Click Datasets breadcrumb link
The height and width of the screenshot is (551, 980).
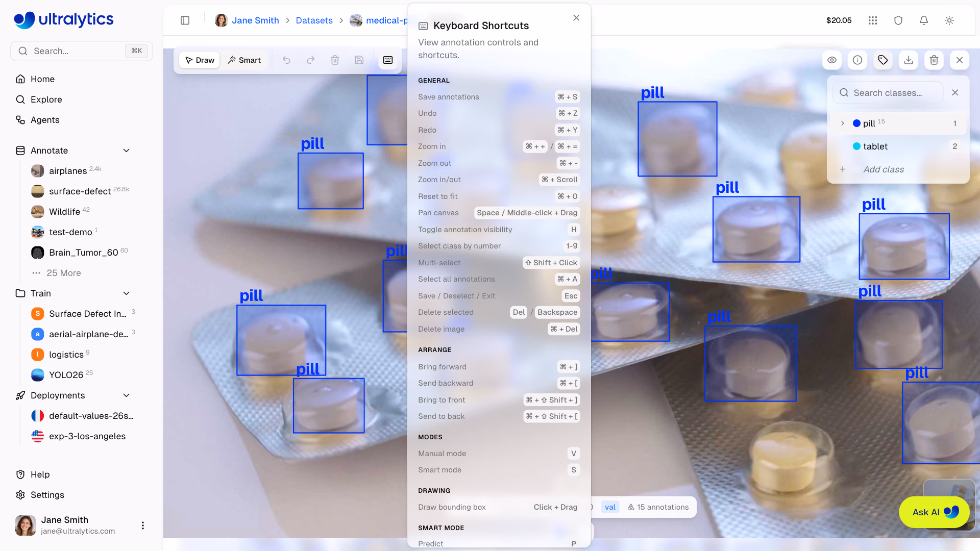coord(314,20)
